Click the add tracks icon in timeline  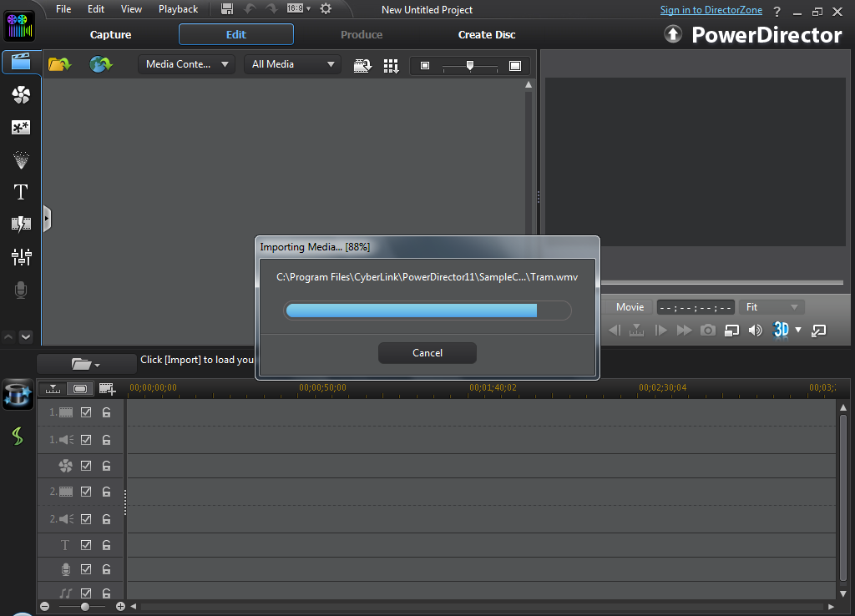pos(107,389)
